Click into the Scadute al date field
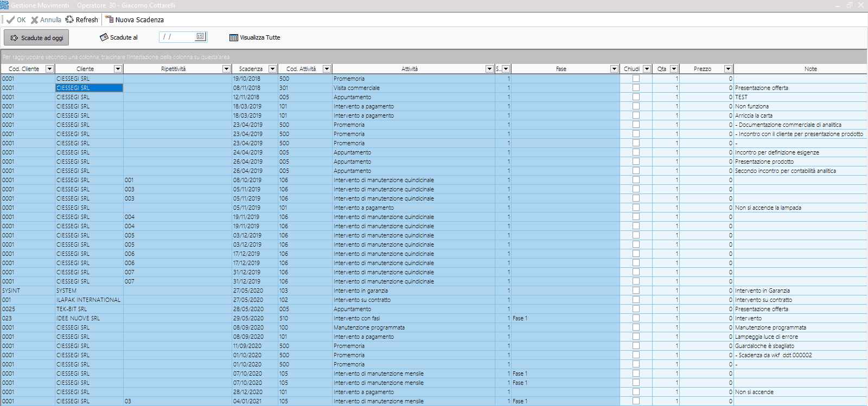This screenshot has height=406, width=868. 178,37
